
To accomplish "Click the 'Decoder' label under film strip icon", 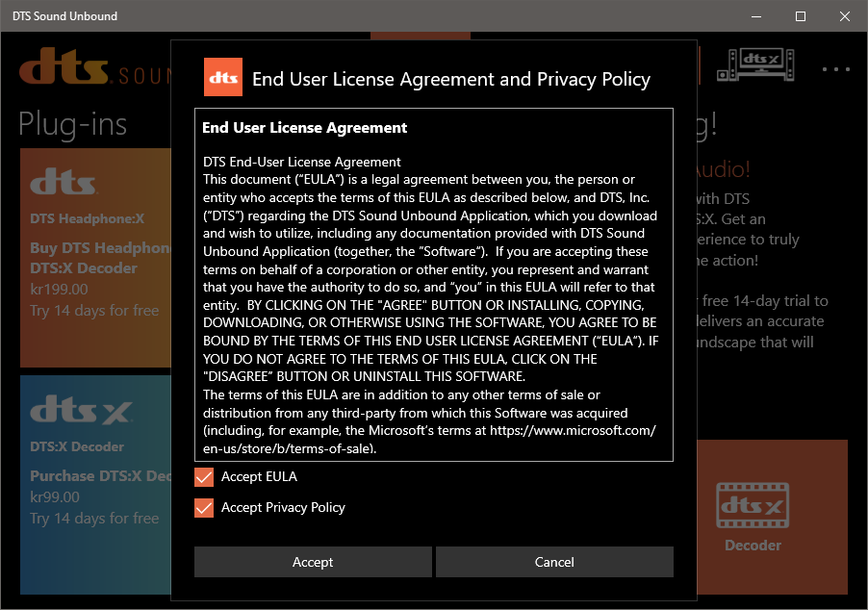I will tap(753, 546).
